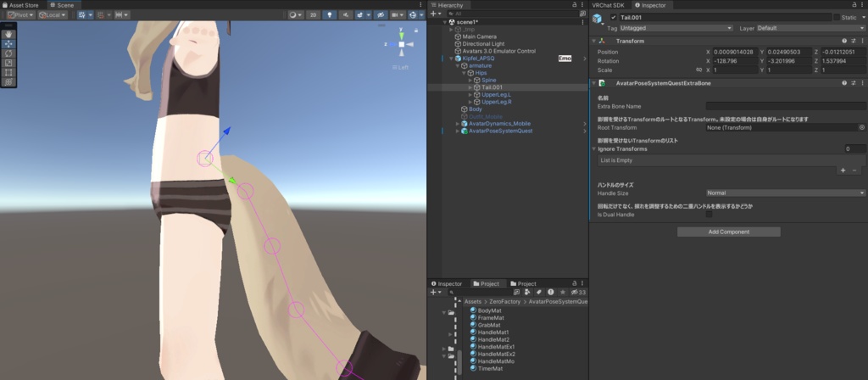Click the Add Component button

(x=728, y=232)
